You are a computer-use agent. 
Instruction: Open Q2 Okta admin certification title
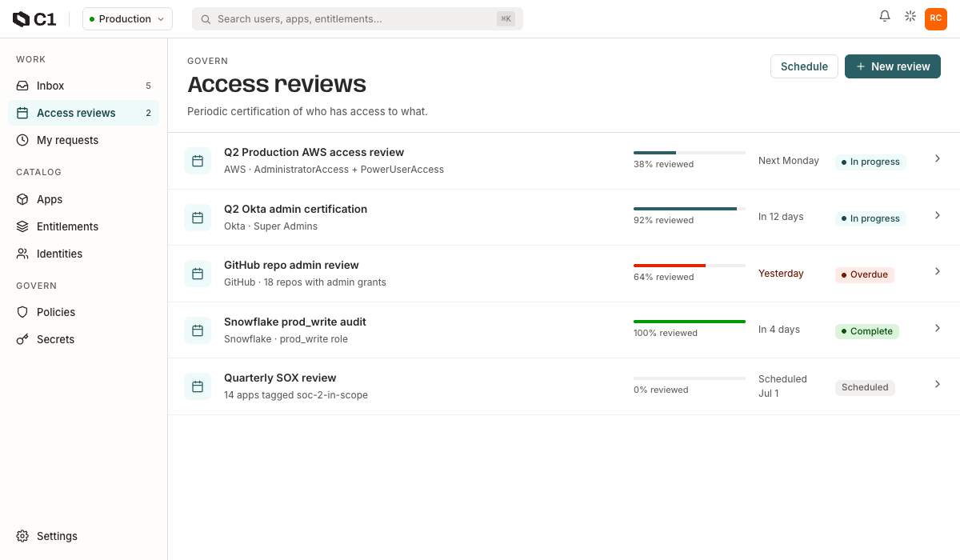click(x=295, y=209)
